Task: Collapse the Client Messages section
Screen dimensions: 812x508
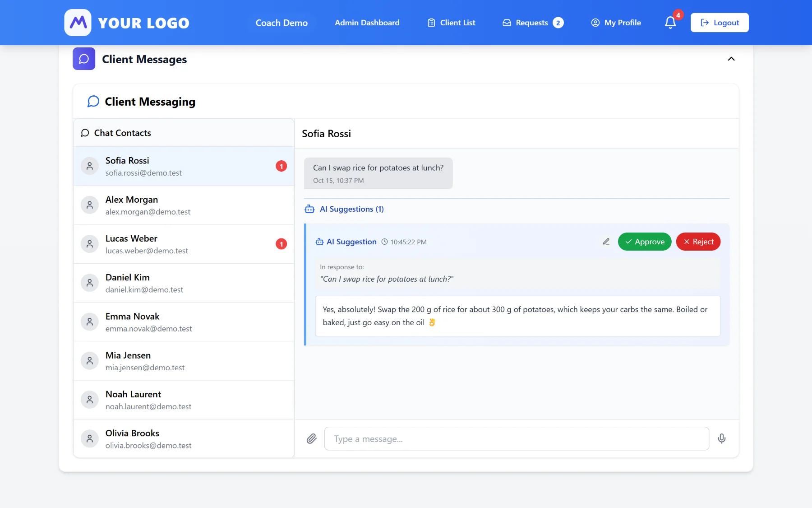Action: click(731, 59)
